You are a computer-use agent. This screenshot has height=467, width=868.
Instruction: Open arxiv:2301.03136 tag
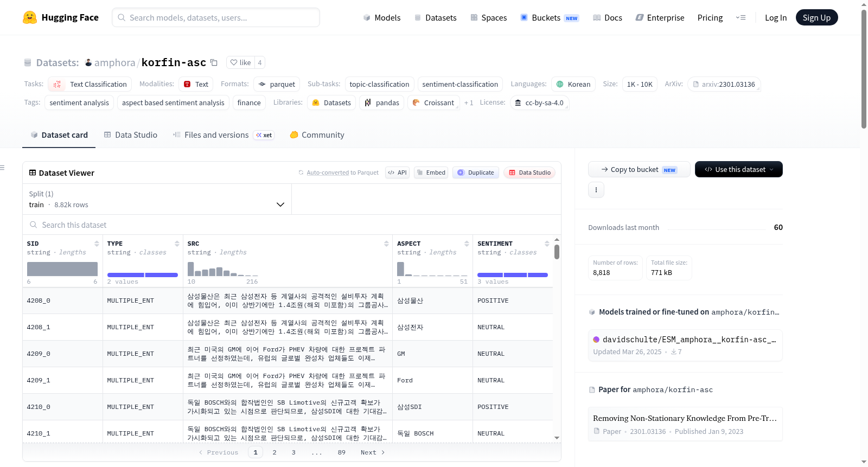tap(724, 84)
